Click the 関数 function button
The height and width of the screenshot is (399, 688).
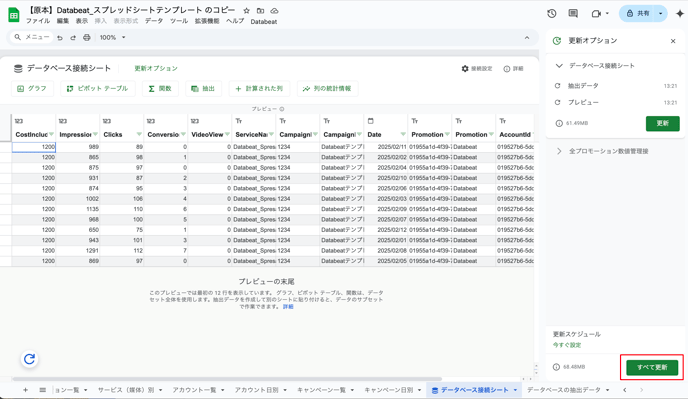pos(160,89)
